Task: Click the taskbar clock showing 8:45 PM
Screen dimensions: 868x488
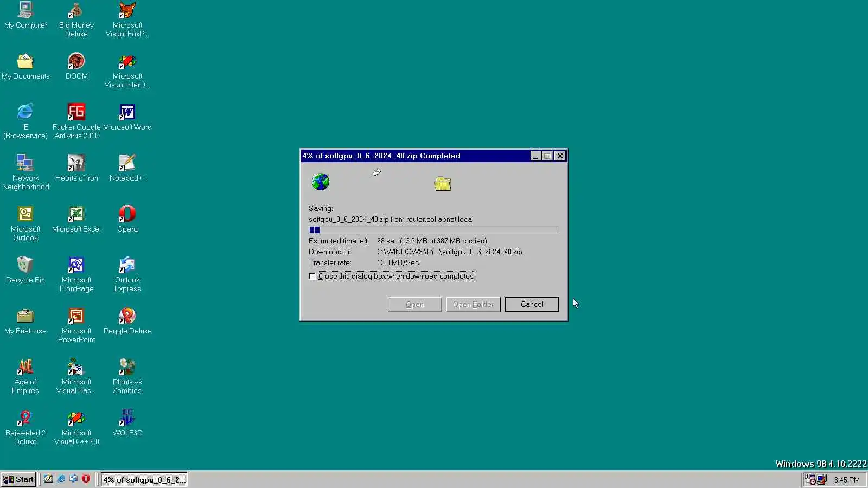Action: click(847, 480)
